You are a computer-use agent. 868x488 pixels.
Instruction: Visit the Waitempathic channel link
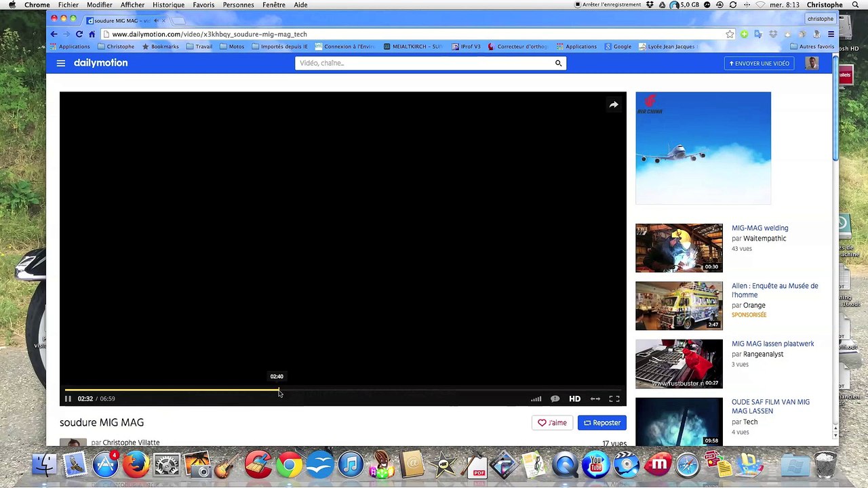pyautogui.click(x=764, y=239)
